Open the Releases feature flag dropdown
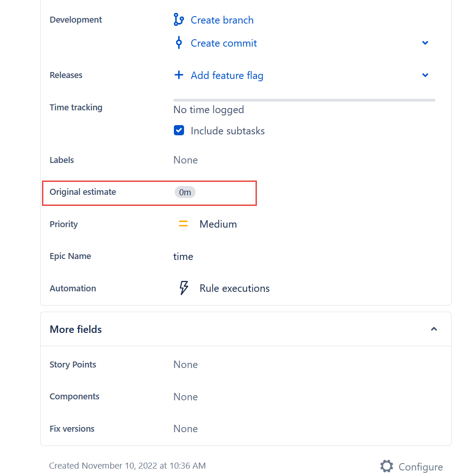 click(x=425, y=75)
